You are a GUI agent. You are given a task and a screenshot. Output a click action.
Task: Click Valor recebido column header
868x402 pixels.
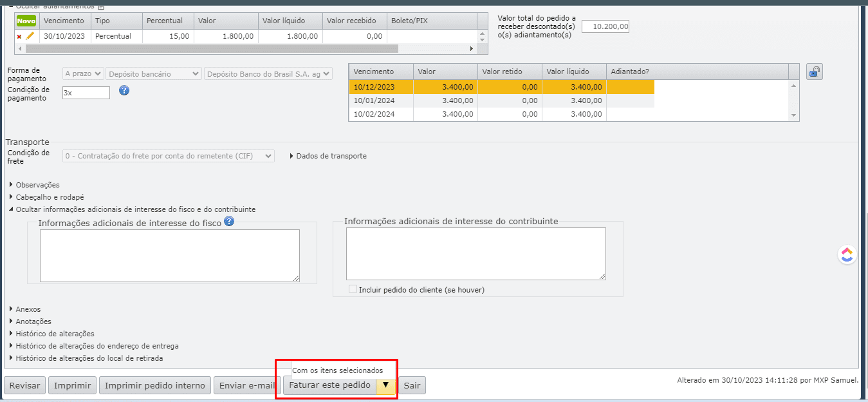click(355, 21)
